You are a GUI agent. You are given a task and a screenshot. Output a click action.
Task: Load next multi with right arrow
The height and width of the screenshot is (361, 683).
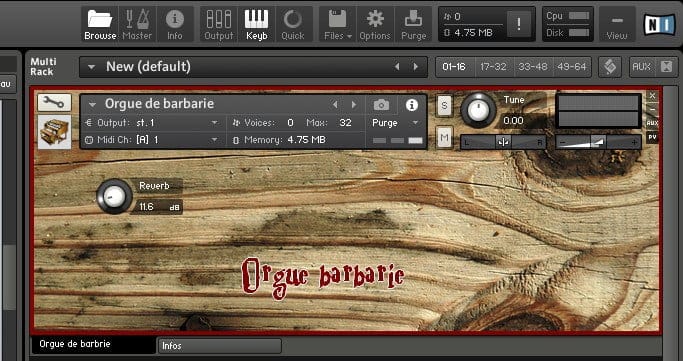click(416, 67)
